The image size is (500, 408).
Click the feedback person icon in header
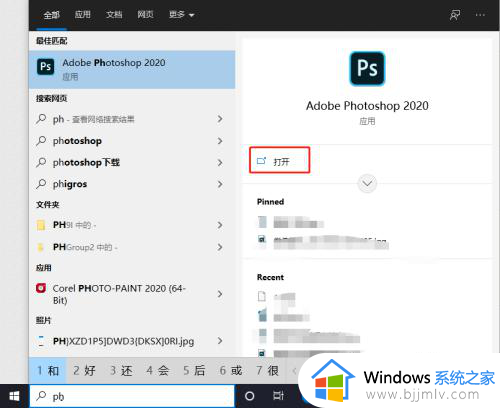click(455, 15)
